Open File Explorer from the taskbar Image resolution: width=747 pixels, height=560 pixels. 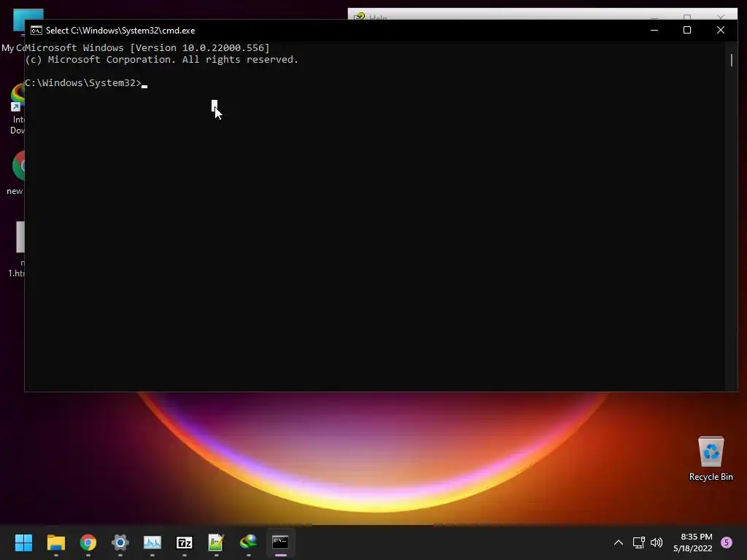(x=55, y=542)
